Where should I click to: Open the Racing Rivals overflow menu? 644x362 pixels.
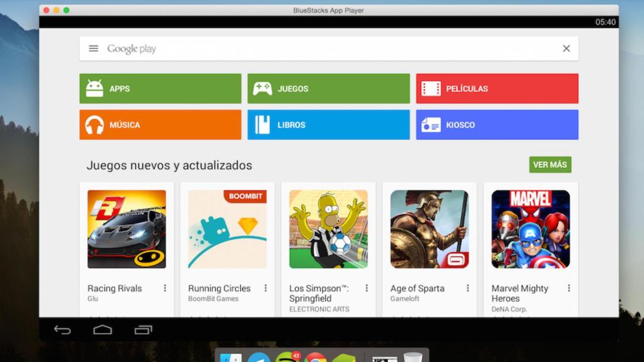(165, 287)
